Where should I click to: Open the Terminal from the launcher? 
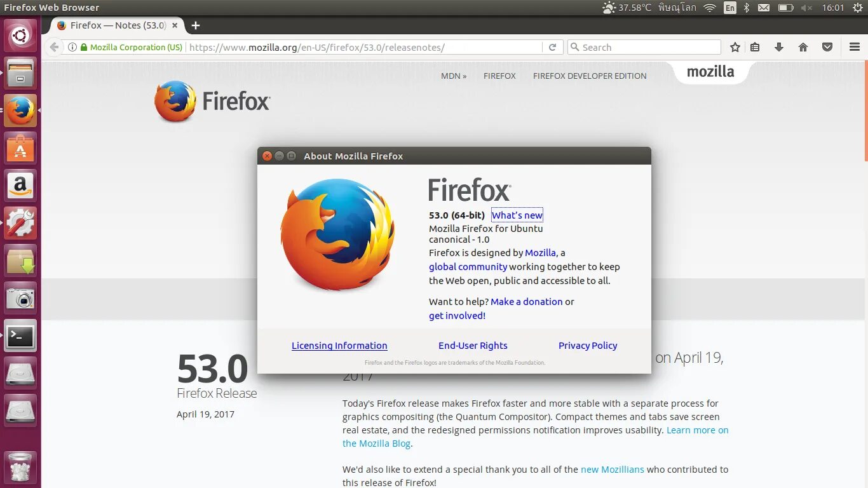click(20, 335)
